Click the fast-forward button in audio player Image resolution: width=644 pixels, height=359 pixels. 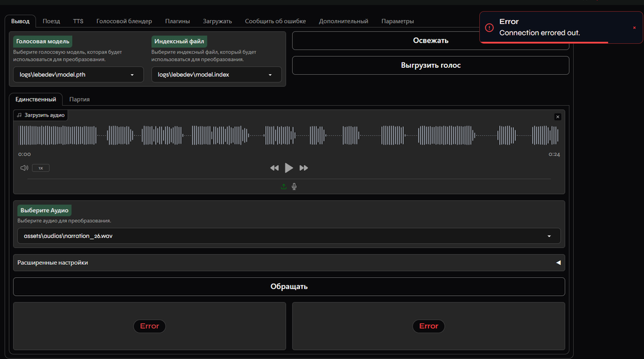pos(304,168)
